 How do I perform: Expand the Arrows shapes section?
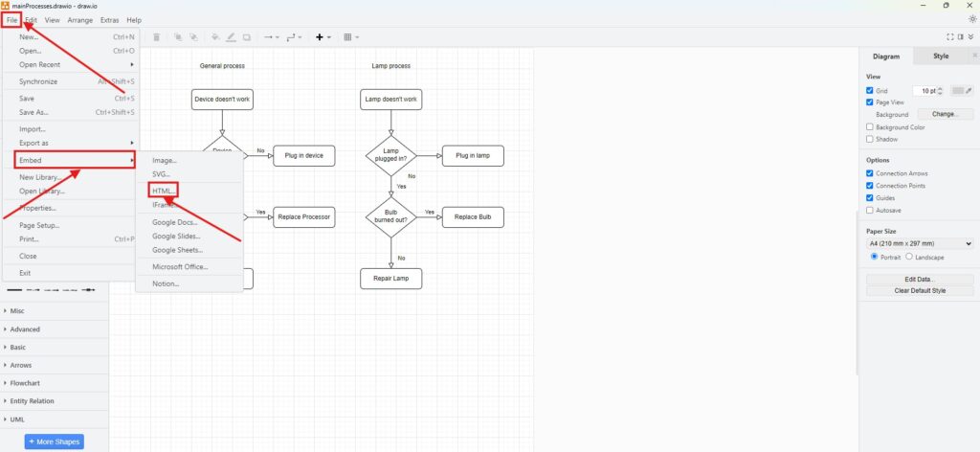click(55, 365)
